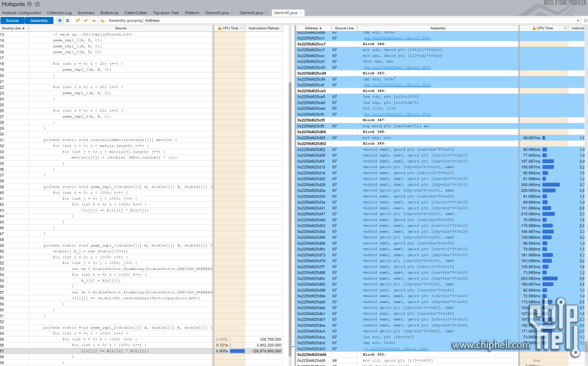Follow the jbe link at address 0x2259d625cd3
588x366 pixels.
click(x=397, y=67)
